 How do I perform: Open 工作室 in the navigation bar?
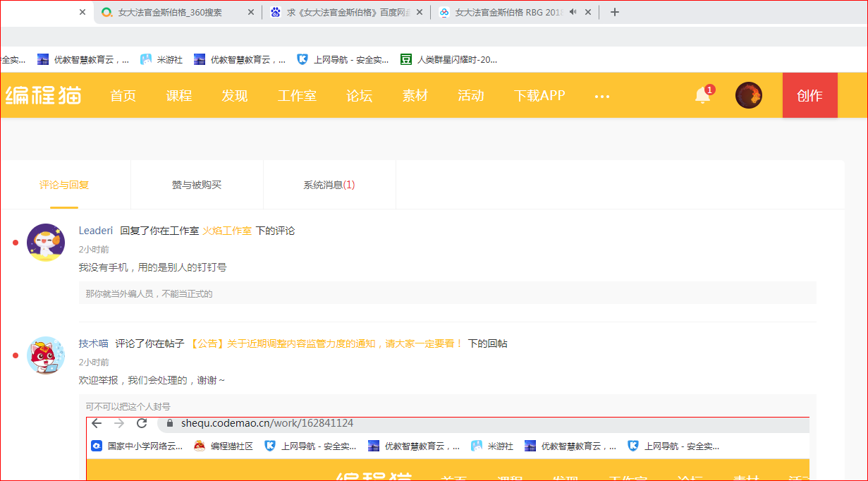[297, 96]
